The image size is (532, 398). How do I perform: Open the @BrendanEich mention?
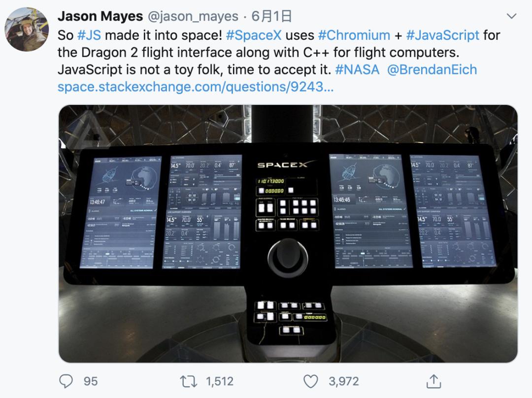pyautogui.click(x=432, y=69)
